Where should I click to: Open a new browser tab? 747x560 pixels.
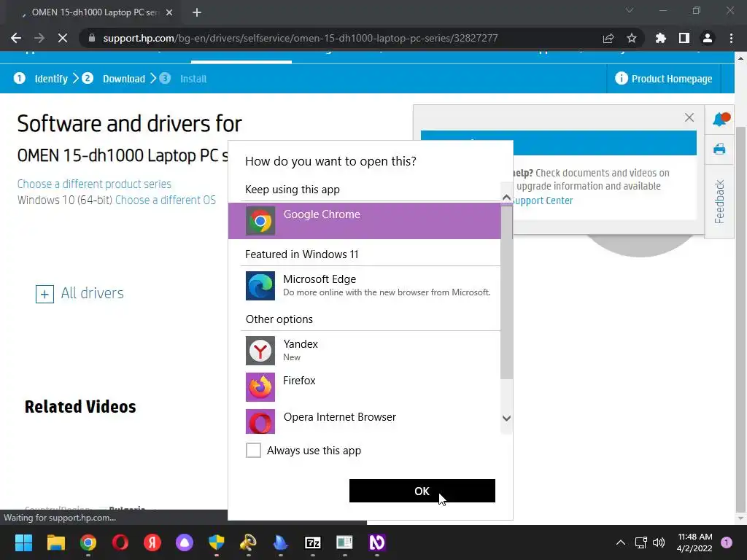197,12
